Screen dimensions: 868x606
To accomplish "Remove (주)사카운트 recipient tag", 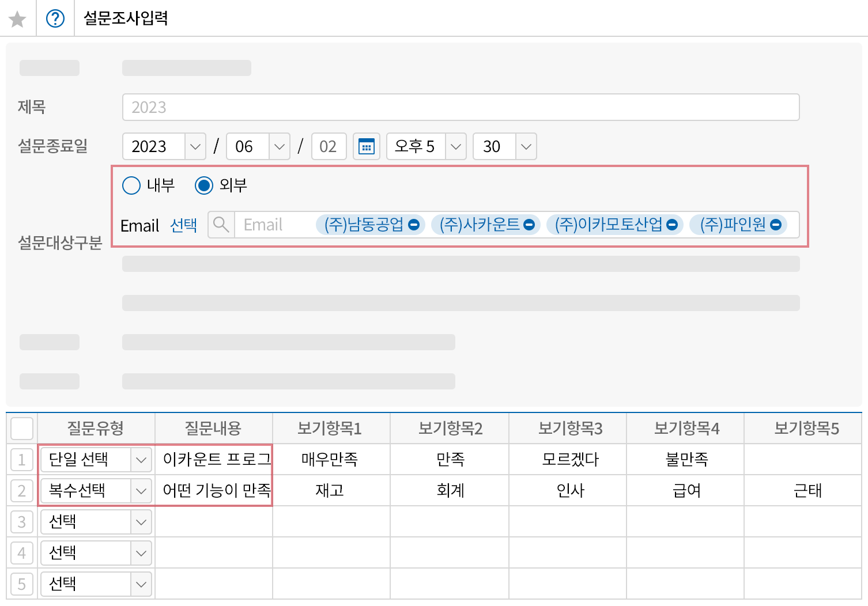I will (x=529, y=225).
